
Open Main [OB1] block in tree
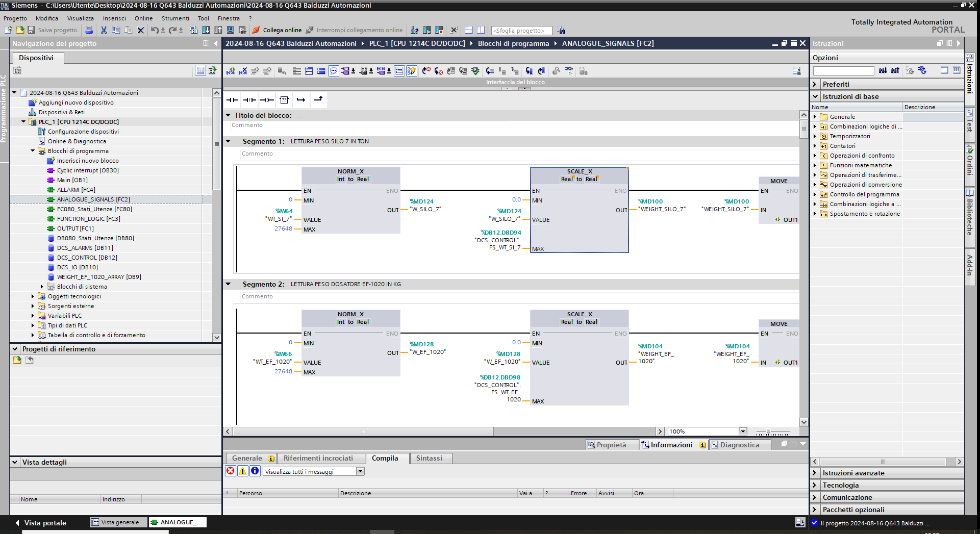click(72, 180)
